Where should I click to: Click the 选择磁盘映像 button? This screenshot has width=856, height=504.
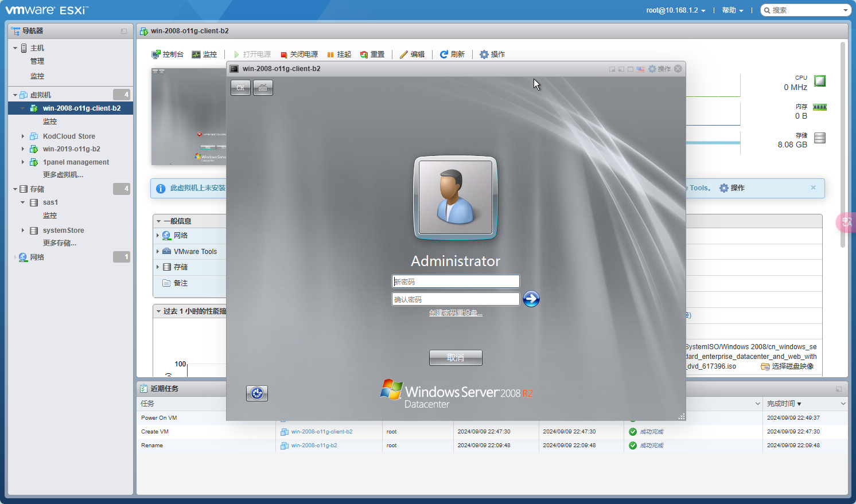click(x=787, y=366)
